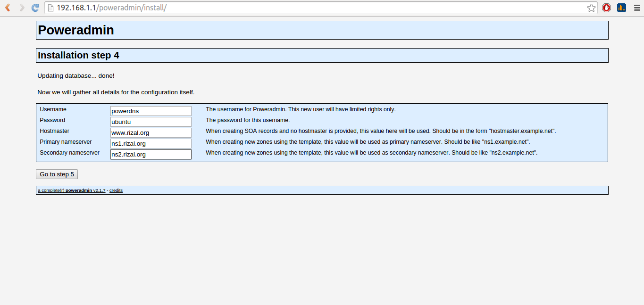Click the browser forward arrow
The width and height of the screenshot is (644, 305).
point(22,8)
